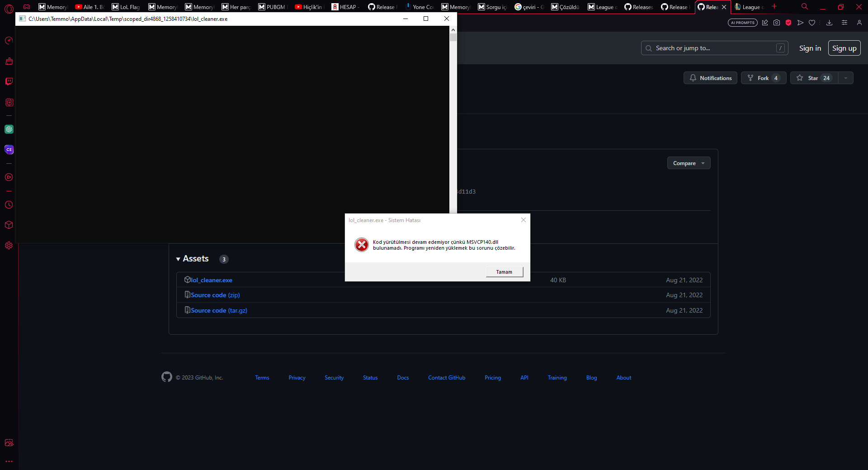Open ChatGPT in the sidebar

(x=9, y=129)
